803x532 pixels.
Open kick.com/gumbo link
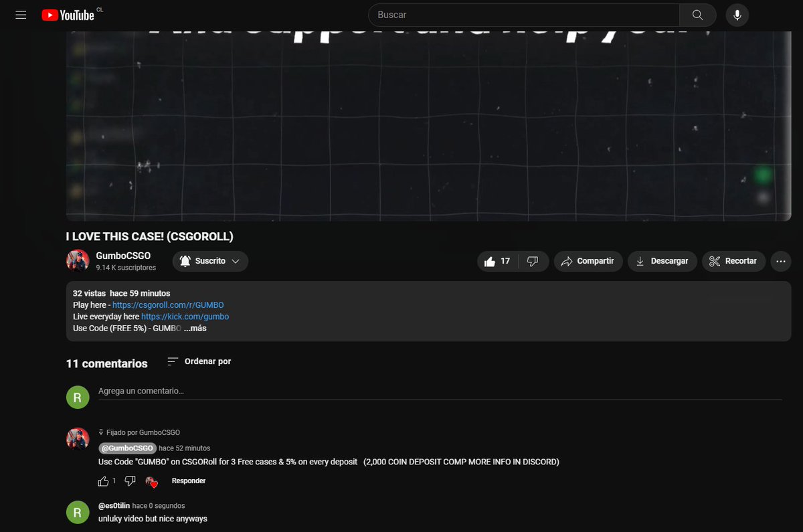coord(185,316)
